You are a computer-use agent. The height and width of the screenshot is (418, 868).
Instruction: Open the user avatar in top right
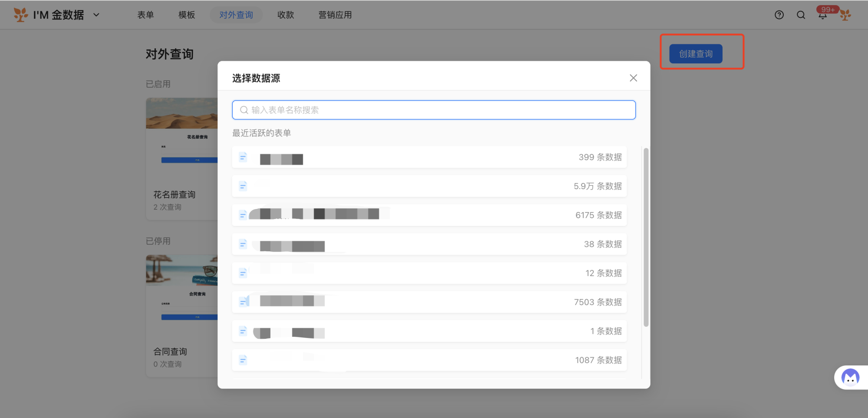point(845,15)
